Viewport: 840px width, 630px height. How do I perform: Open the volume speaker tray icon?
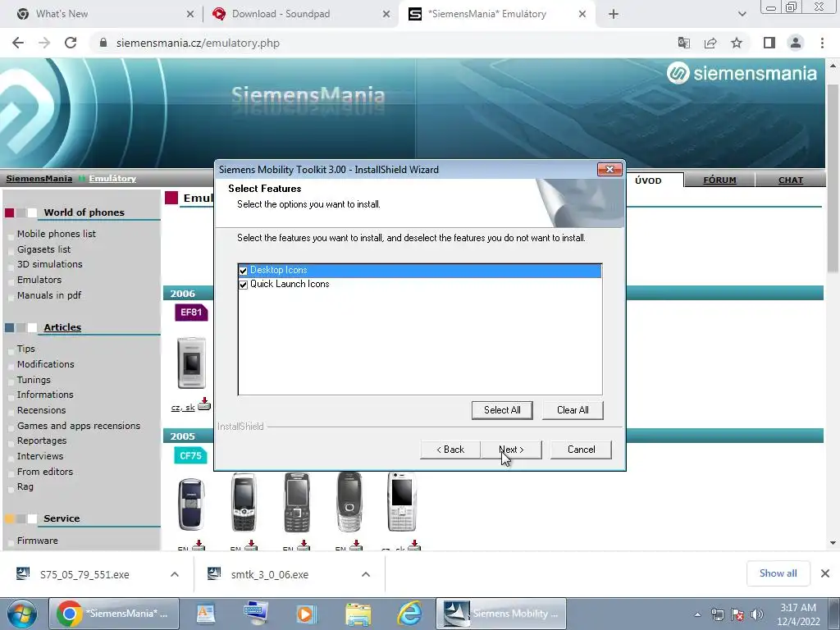tap(757, 614)
